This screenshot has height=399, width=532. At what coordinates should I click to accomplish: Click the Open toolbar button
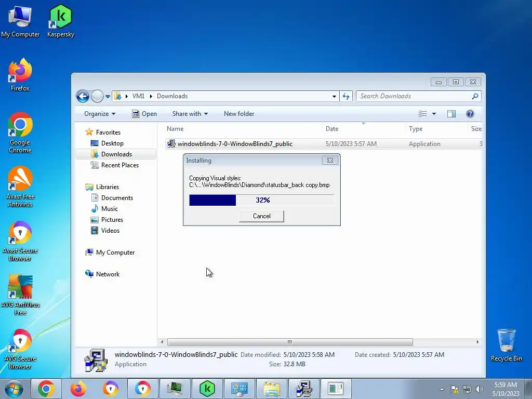(144, 114)
